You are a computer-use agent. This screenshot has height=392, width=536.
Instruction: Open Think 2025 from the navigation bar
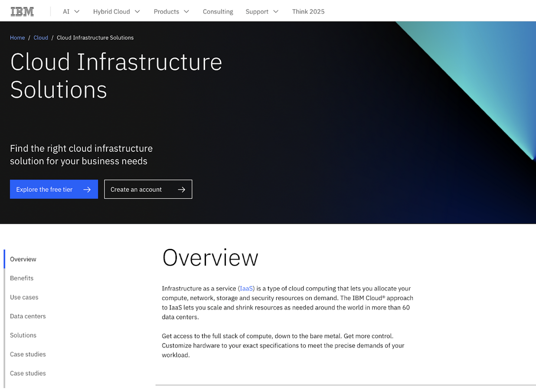tap(308, 12)
